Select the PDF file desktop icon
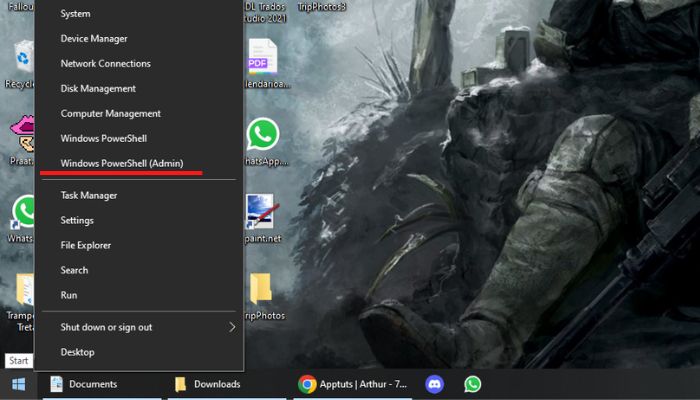Image resolution: width=700 pixels, height=400 pixels. point(263,57)
